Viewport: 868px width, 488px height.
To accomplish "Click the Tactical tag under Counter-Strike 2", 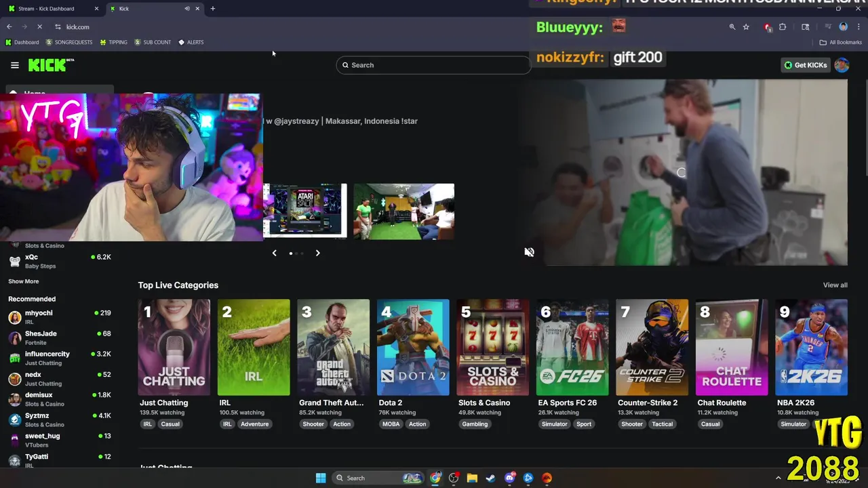I will coord(663,424).
